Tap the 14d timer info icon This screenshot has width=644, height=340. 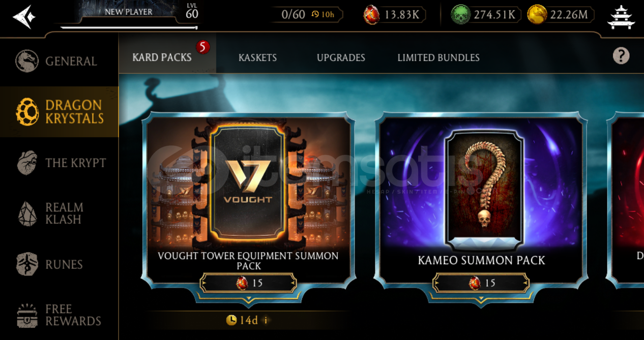tap(265, 320)
